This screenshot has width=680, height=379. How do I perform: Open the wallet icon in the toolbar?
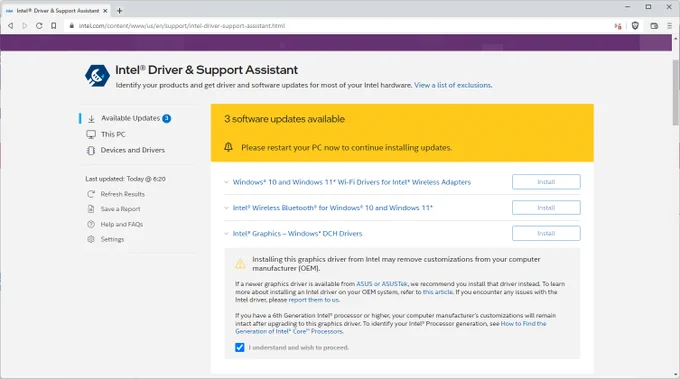[654, 26]
